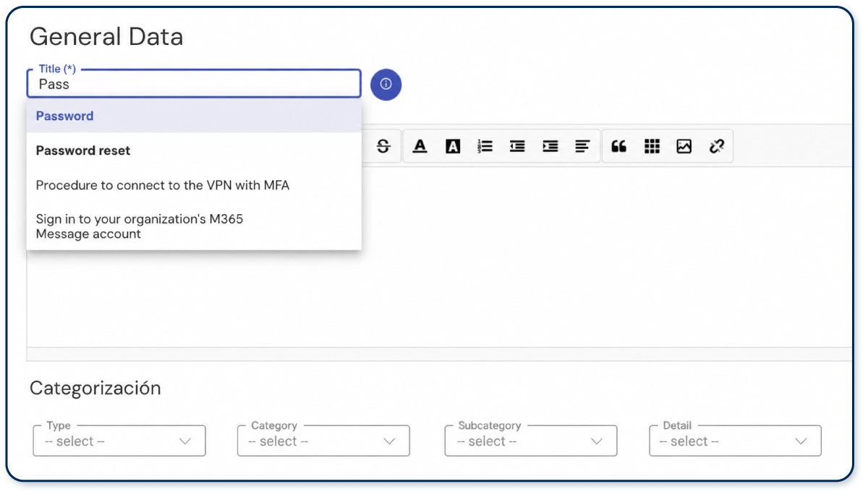
Task: Decrease indent with the outdent icon
Action: tap(517, 146)
